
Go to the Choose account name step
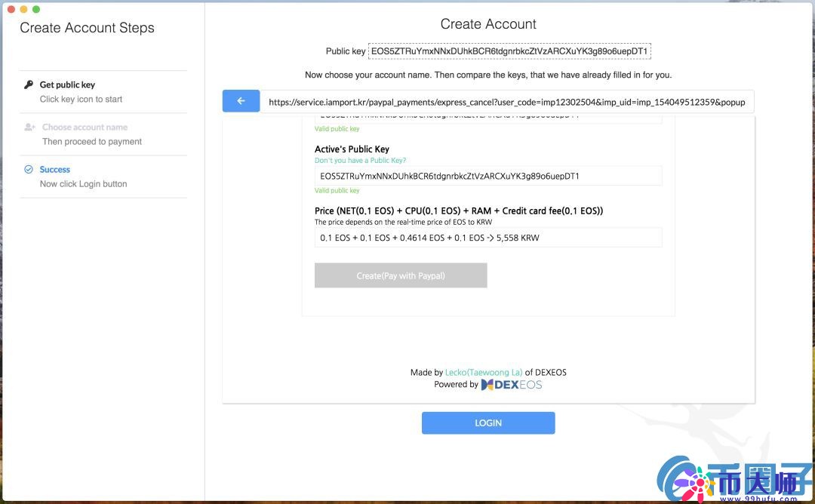pyautogui.click(x=85, y=128)
